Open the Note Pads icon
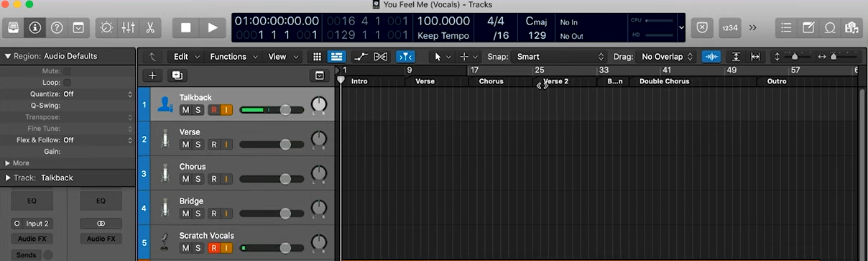Screen dimensions: 868x261 [x=808, y=27]
